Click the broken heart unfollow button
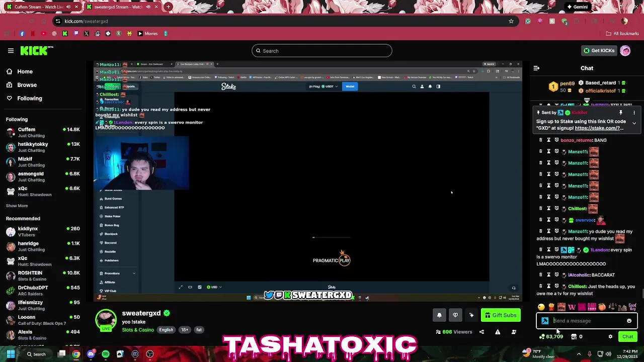The image size is (644, 362). (x=455, y=315)
